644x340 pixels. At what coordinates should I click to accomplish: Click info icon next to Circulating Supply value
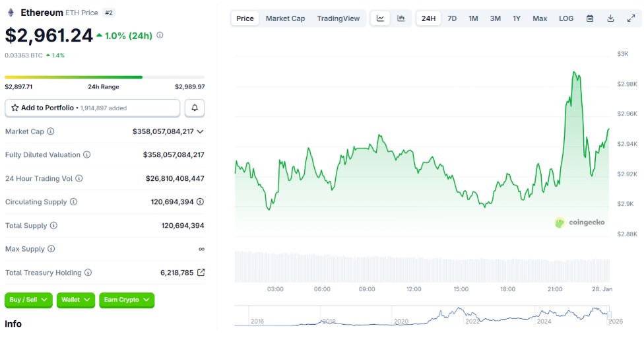(200, 202)
